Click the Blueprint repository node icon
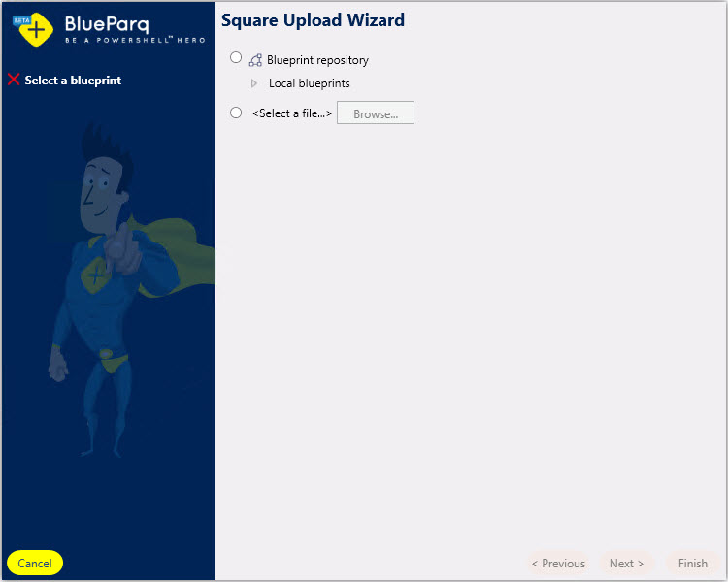This screenshot has width=728, height=582. (x=255, y=60)
